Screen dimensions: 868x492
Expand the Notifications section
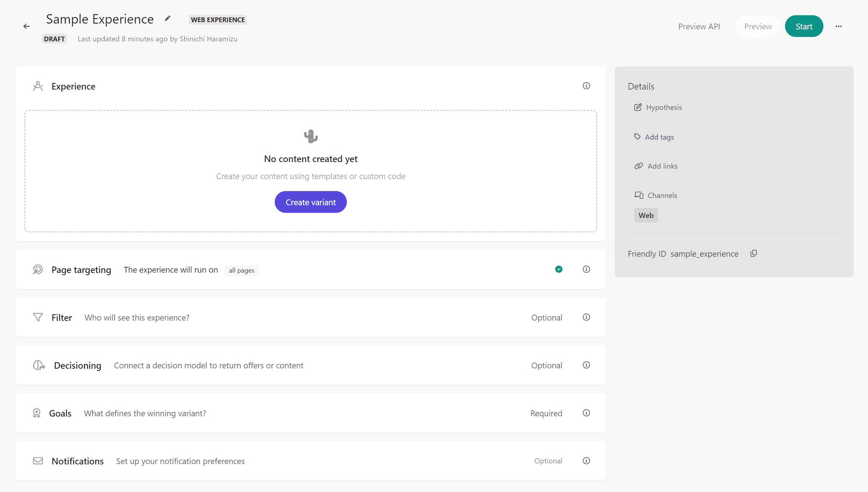(x=311, y=461)
